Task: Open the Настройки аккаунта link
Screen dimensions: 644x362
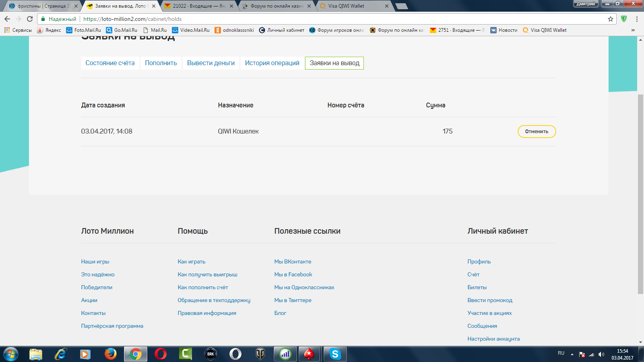Action: (494, 339)
